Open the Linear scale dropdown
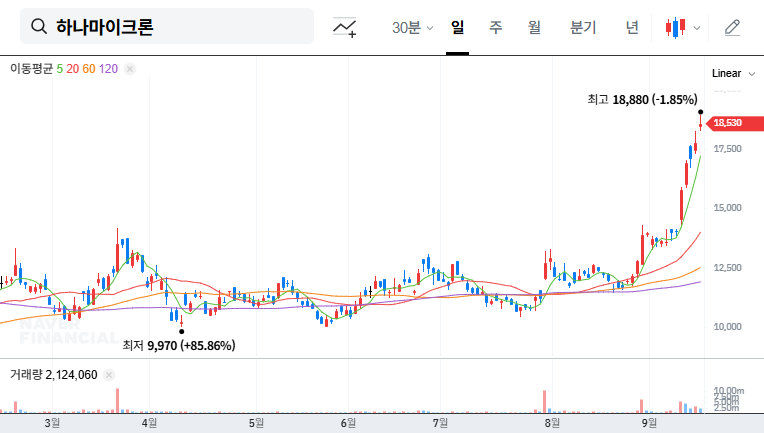The height and width of the screenshot is (433, 764). (x=733, y=74)
